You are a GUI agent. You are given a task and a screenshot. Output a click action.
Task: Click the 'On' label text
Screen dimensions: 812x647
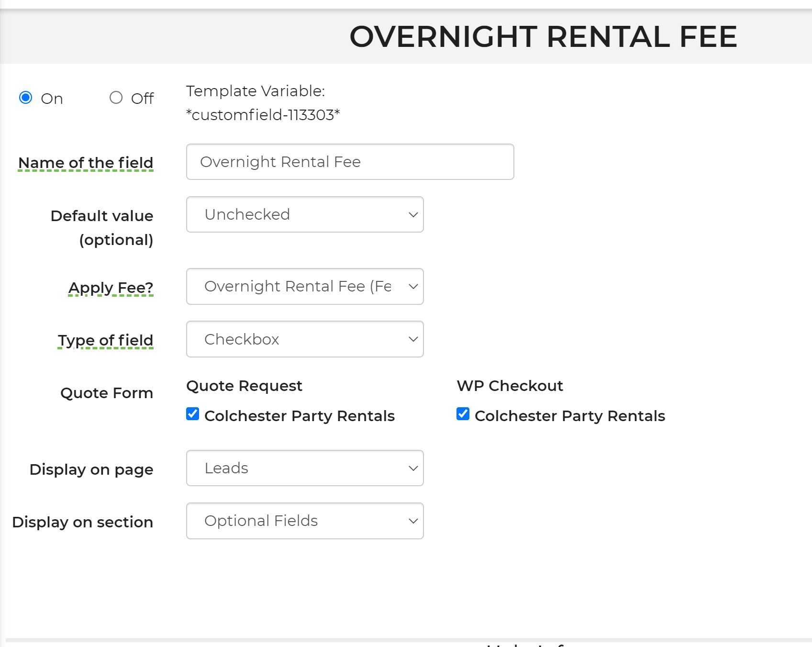[x=52, y=99]
